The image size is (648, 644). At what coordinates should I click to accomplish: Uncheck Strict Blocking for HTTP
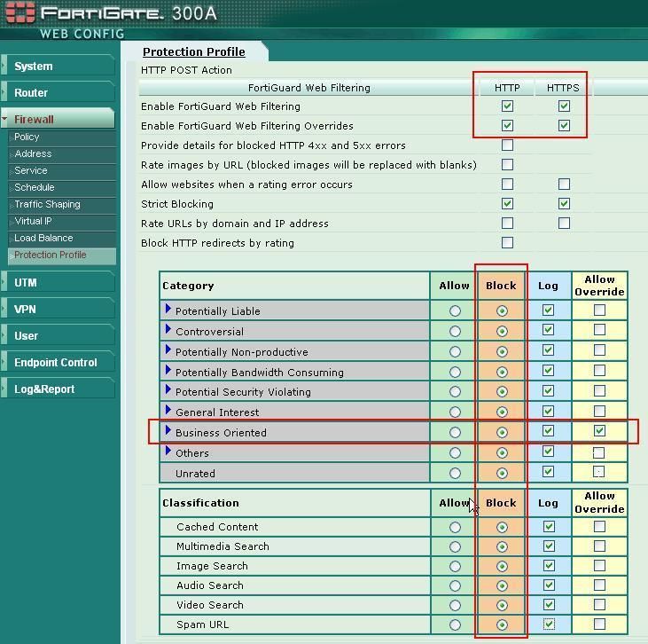(x=507, y=203)
